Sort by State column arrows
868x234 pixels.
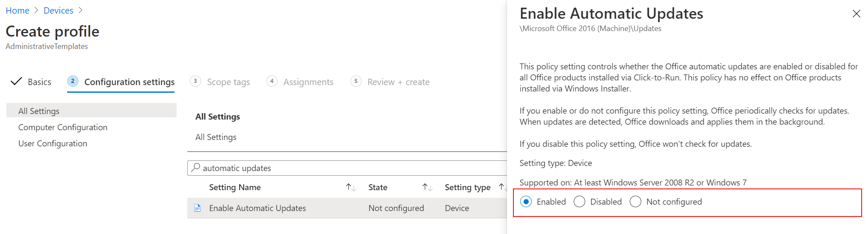pyautogui.click(x=427, y=187)
